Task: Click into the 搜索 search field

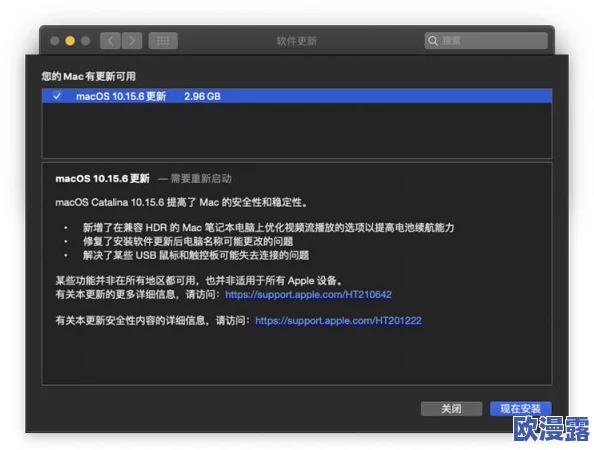Action: 486,41
